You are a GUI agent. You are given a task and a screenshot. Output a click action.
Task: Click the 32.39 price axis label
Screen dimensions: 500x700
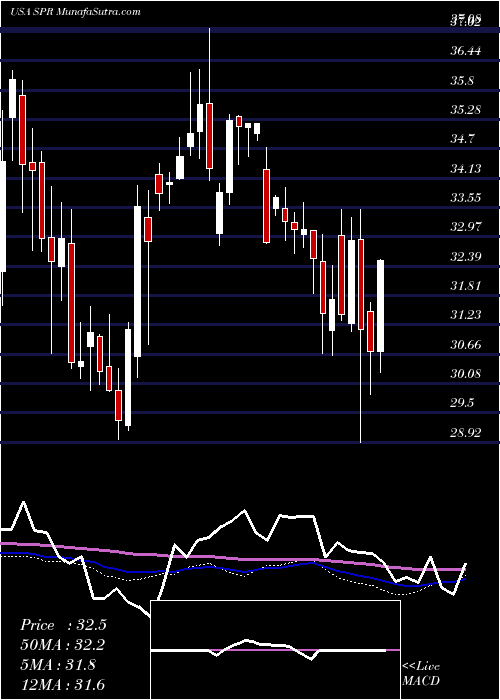tap(465, 257)
